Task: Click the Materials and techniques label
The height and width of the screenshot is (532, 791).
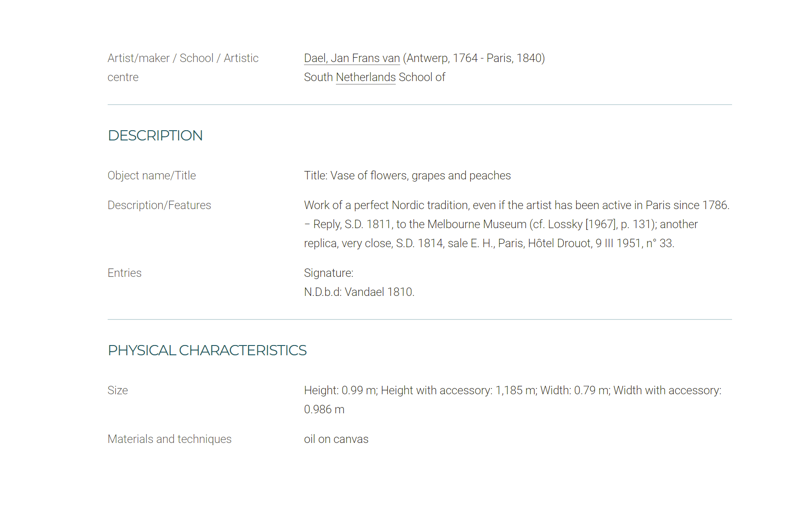Action: 169,439
